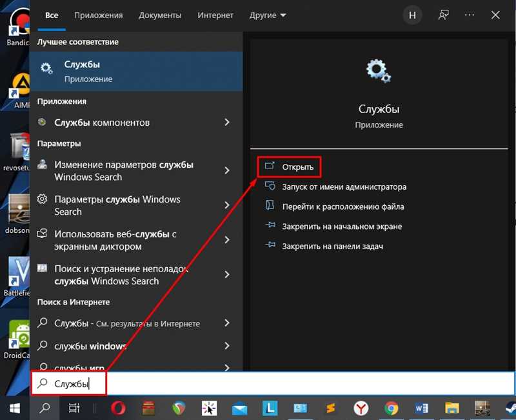The width and height of the screenshot is (516, 420).
Task: Open the brown chest app on taskbar
Action: pos(148,408)
